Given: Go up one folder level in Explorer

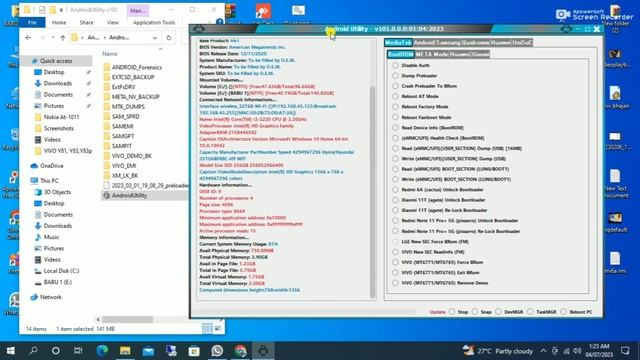Looking at the screenshot, I should (62, 38).
